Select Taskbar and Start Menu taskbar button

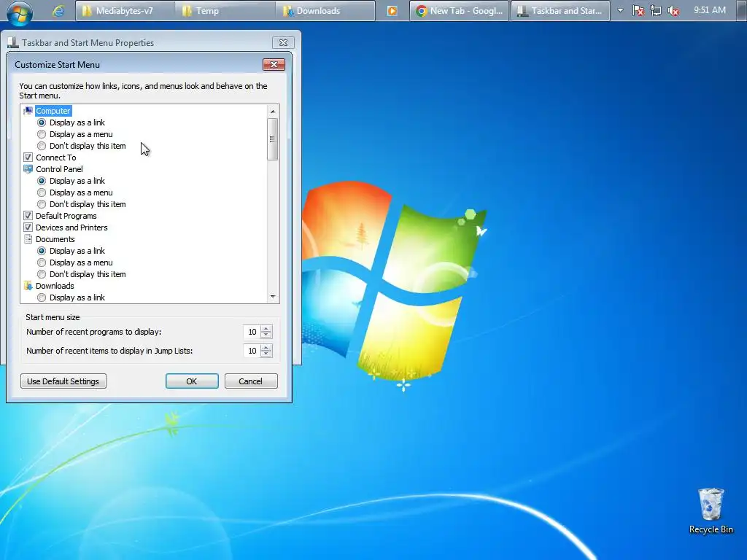tap(560, 10)
